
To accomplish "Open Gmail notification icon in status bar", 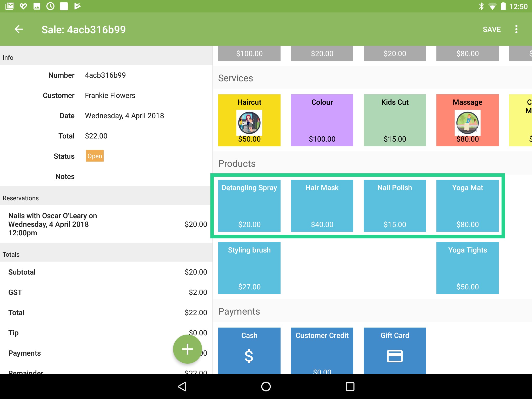I will (10, 6).
